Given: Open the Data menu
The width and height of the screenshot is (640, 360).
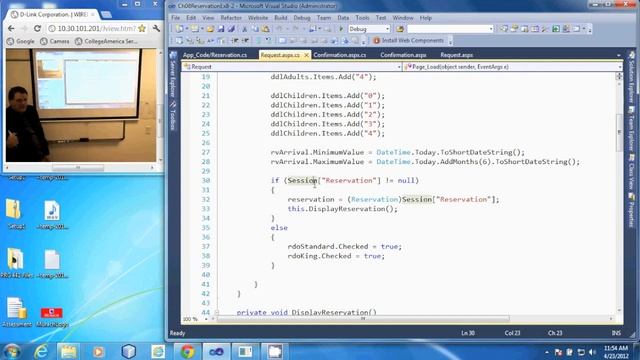Looking at the screenshot, I should coord(343,18).
